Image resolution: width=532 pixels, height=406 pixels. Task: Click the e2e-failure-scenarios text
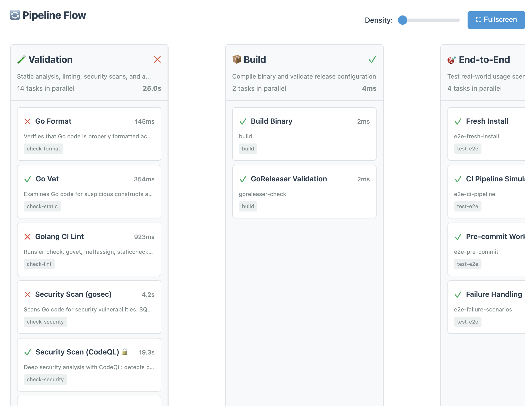(x=483, y=309)
